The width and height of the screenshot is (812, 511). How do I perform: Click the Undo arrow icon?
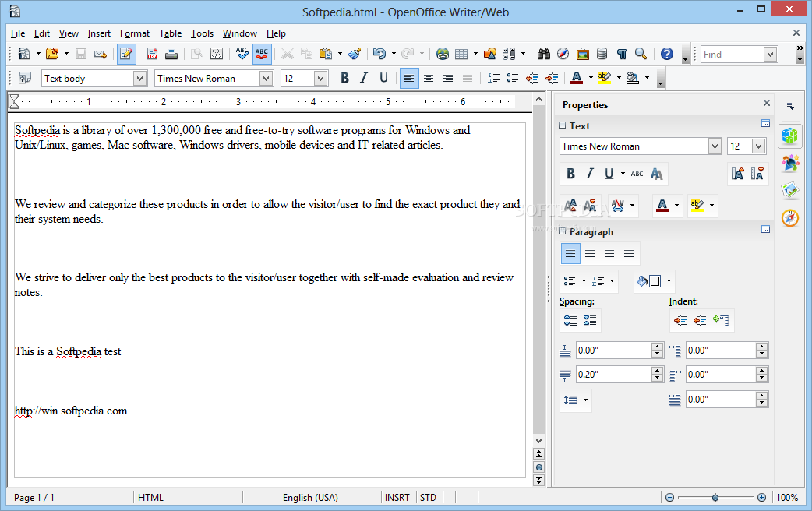click(x=379, y=54)
